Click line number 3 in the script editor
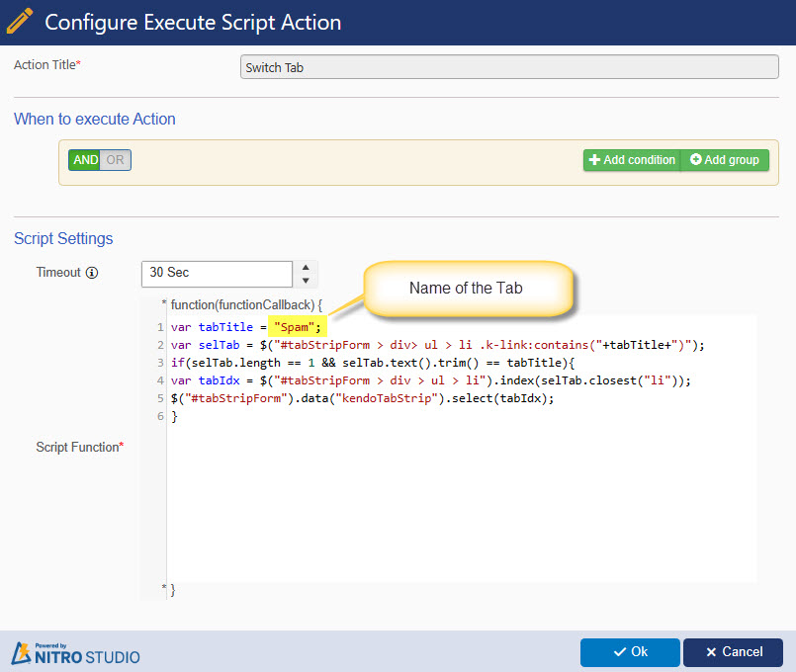This screenshot has width=796, height=672. 160,362
